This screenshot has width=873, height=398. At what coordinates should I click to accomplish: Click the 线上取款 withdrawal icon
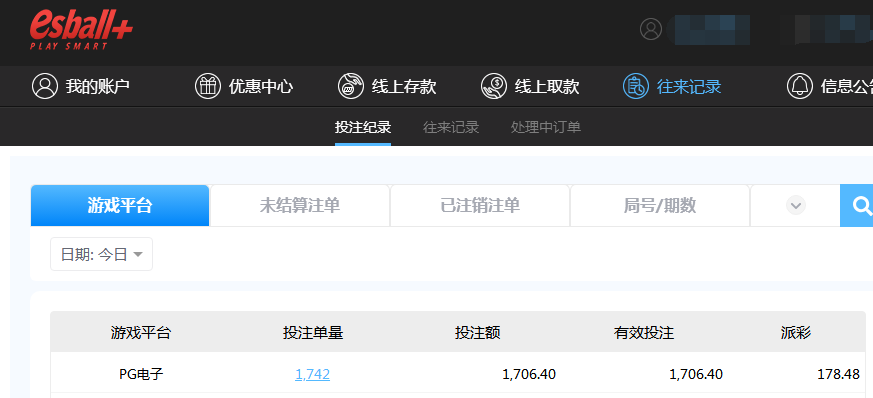tap(494, 86)
